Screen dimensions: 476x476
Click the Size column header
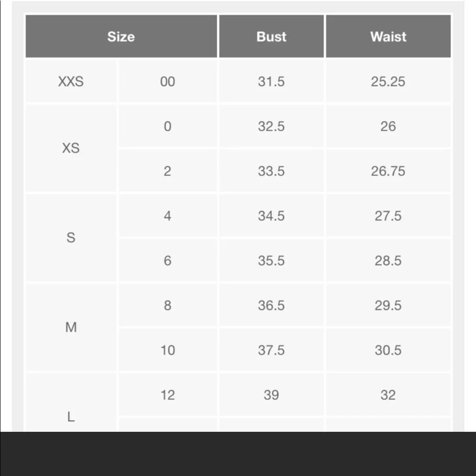click(x=121, y=36)
